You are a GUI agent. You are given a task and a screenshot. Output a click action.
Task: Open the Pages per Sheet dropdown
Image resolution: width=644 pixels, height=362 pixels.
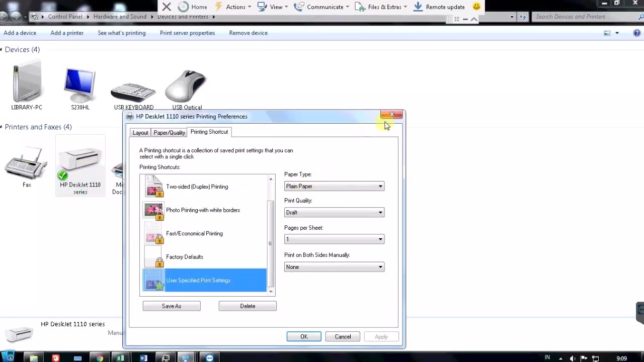coord(334,239)
